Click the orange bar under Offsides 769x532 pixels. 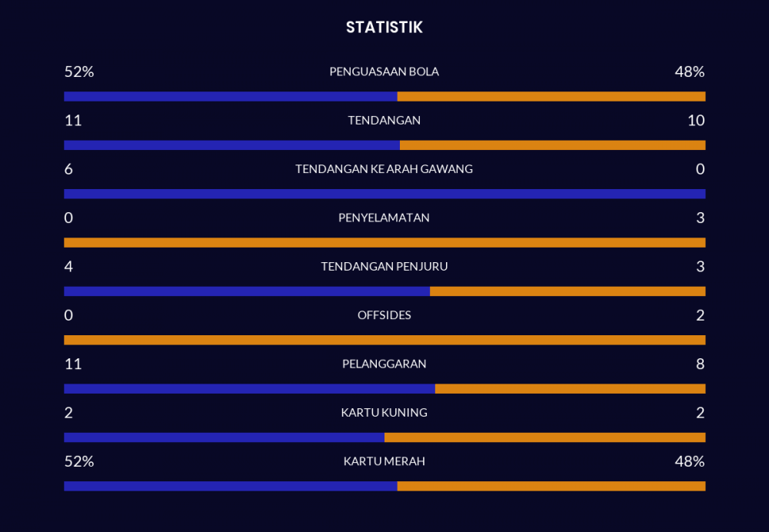coord(384,340)
